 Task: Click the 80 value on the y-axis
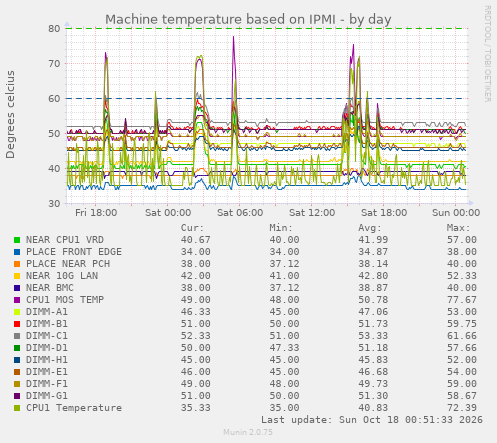tap(54, 29)
